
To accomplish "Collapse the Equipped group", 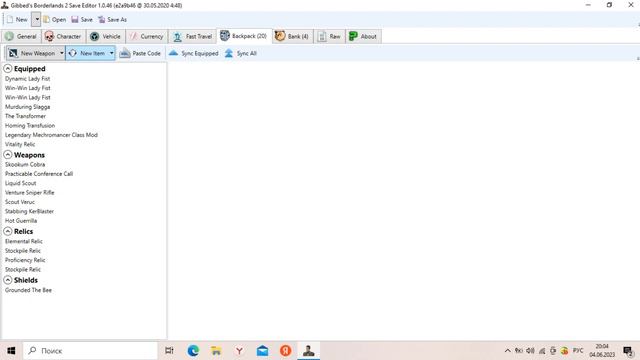I will (8, 69).
